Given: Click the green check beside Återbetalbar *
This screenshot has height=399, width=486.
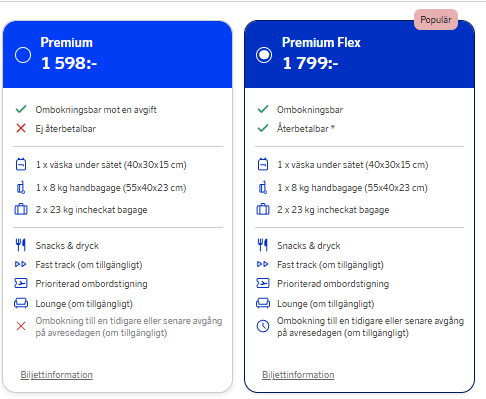Looking at the screenshot, I should 263,128.
